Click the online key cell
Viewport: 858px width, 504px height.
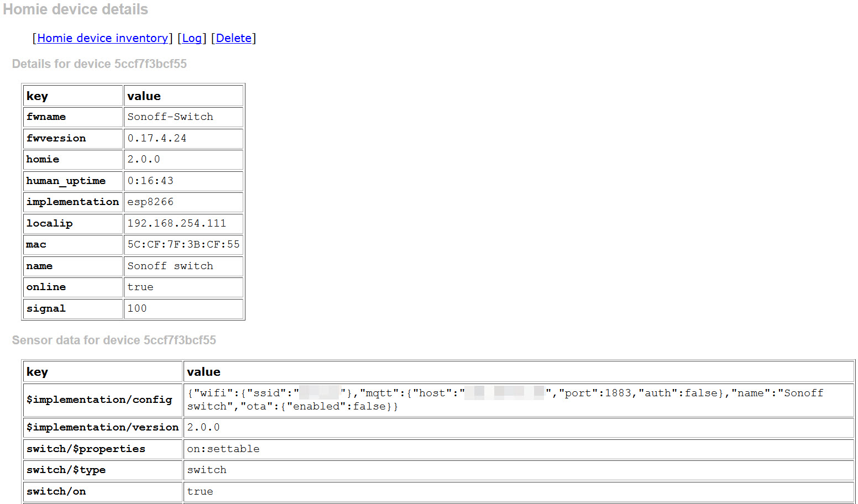73,287
